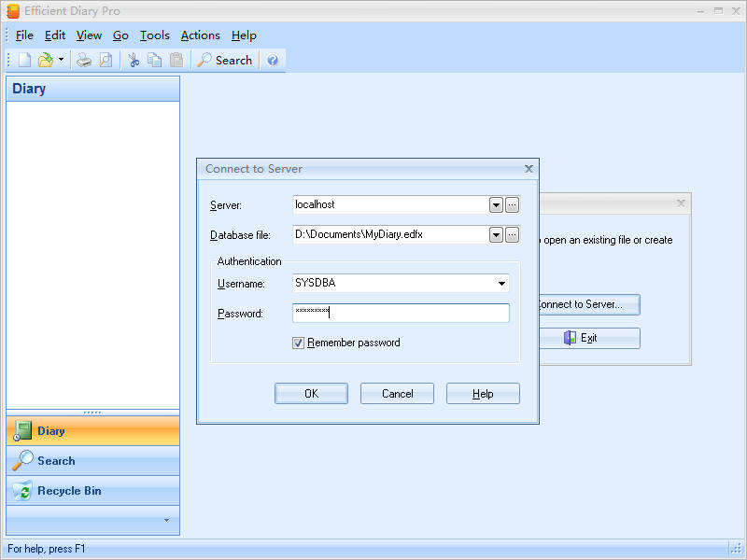The image size is (747, 560).
Task: Expand the Open folder dropdown arrow
Action: [x=61, y=60]
